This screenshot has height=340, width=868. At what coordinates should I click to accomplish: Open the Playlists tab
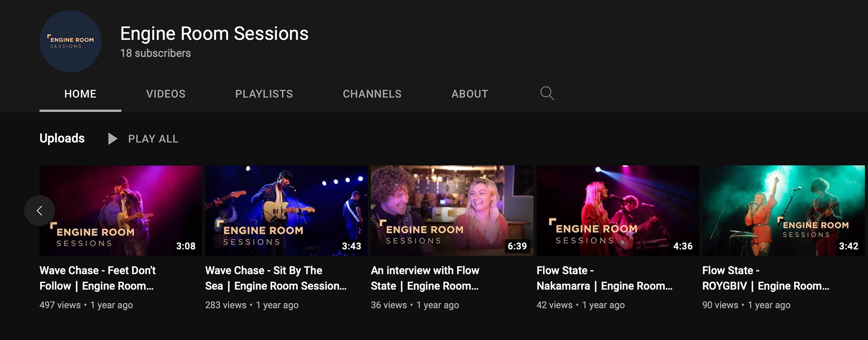[264, 94]
